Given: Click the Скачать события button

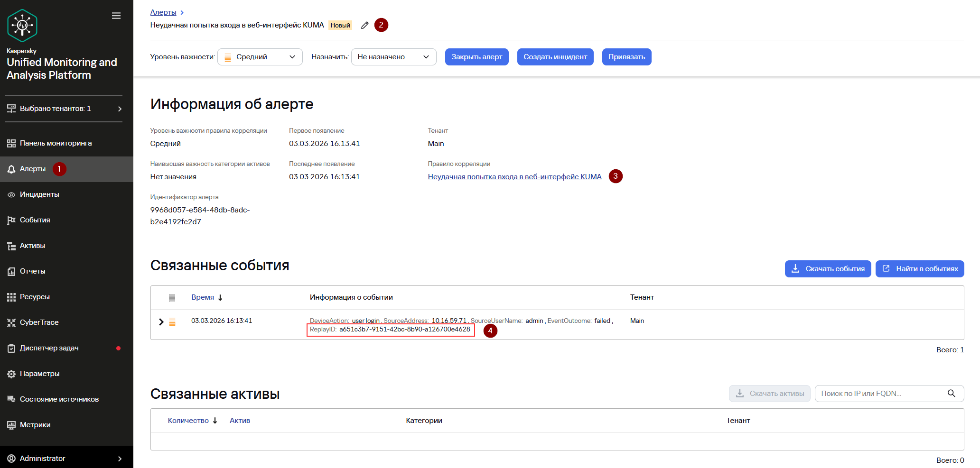Looking at the screenshot, I should click(x=828, y=269).
